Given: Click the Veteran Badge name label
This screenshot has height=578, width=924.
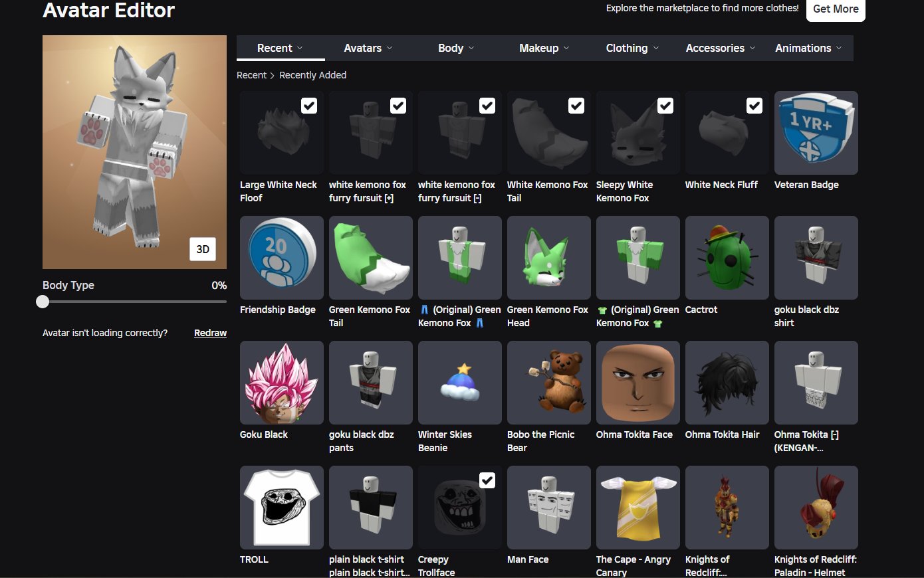Looking at the screenshot, I should coord(806,185).
